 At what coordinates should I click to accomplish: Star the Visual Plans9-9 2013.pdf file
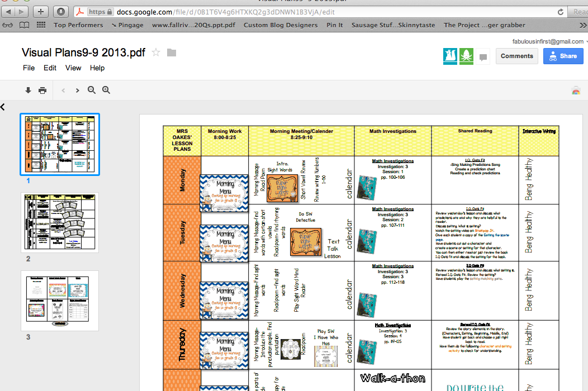click(156, 53)
